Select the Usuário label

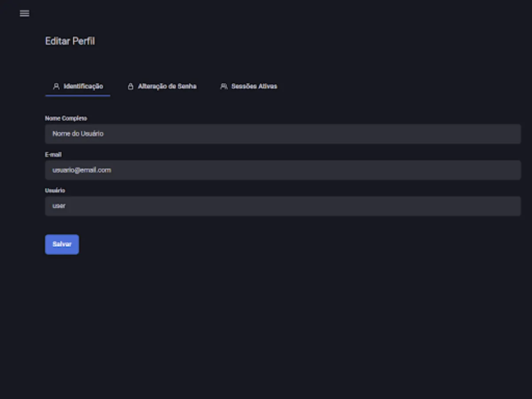55,191
